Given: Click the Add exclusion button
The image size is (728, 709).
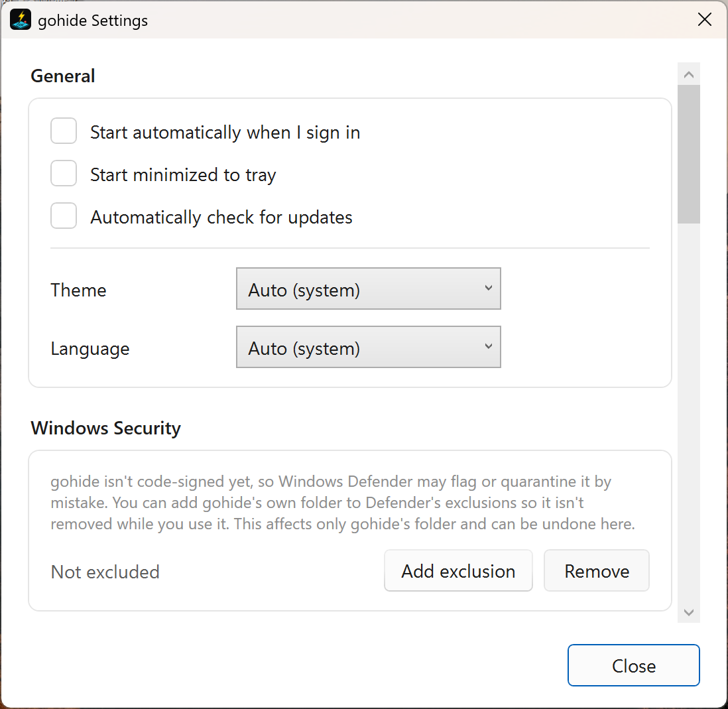Looking at the screenshot, I should tap(458, 570).
